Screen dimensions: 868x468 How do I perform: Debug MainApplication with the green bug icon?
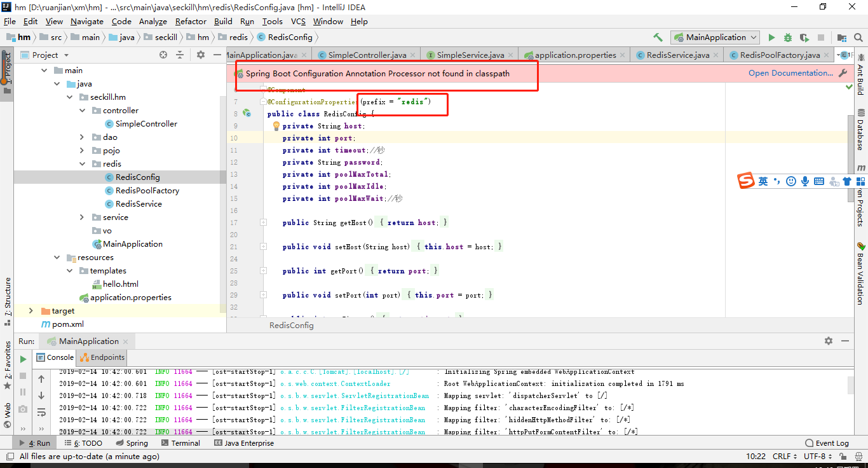(788, 38)
